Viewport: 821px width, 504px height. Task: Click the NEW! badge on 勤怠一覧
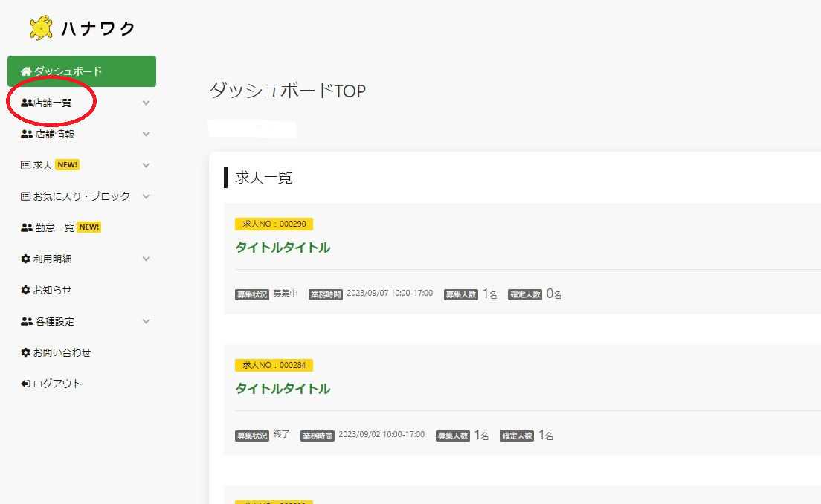coord(88,227)
